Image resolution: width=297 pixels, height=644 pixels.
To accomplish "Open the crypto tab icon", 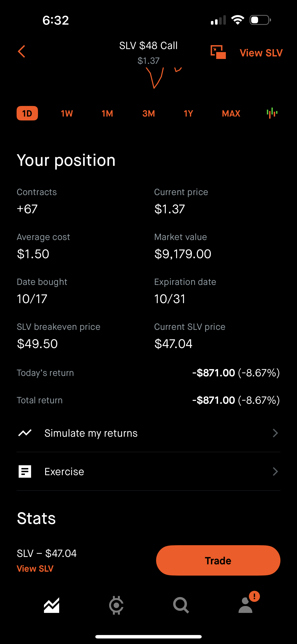I will (x=116, y=605).
